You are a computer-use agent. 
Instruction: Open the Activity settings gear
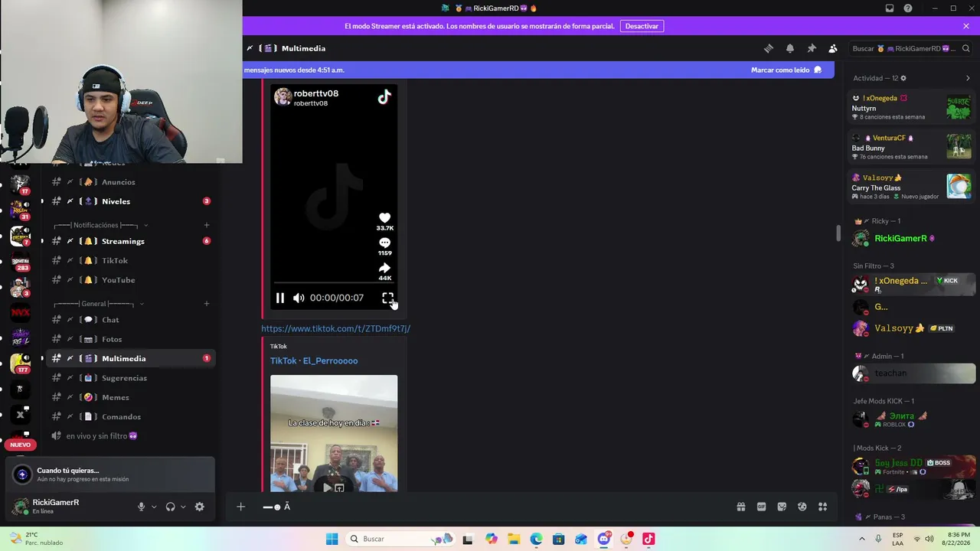click(x=903, y=78)
